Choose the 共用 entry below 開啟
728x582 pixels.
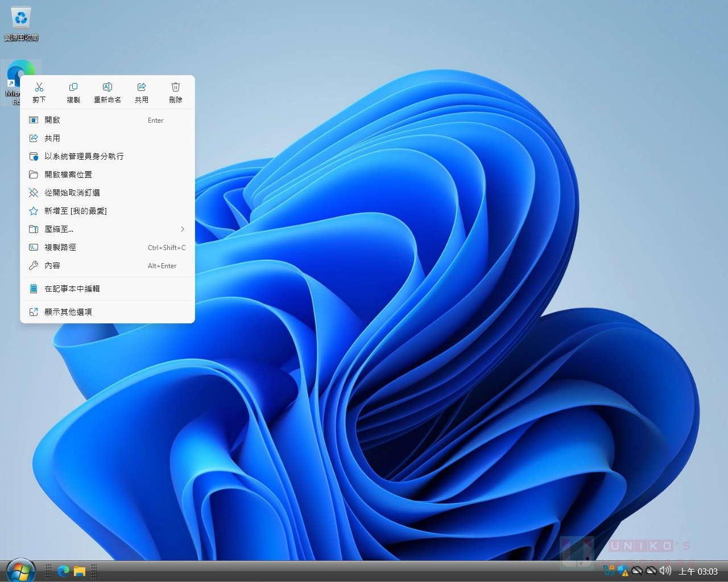click(107, 138)
